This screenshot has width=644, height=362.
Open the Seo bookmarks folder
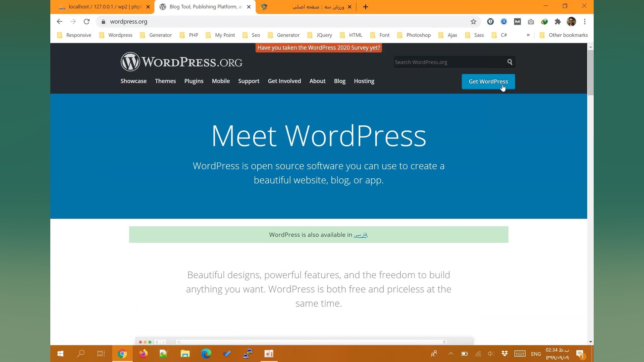pos(251,35)
